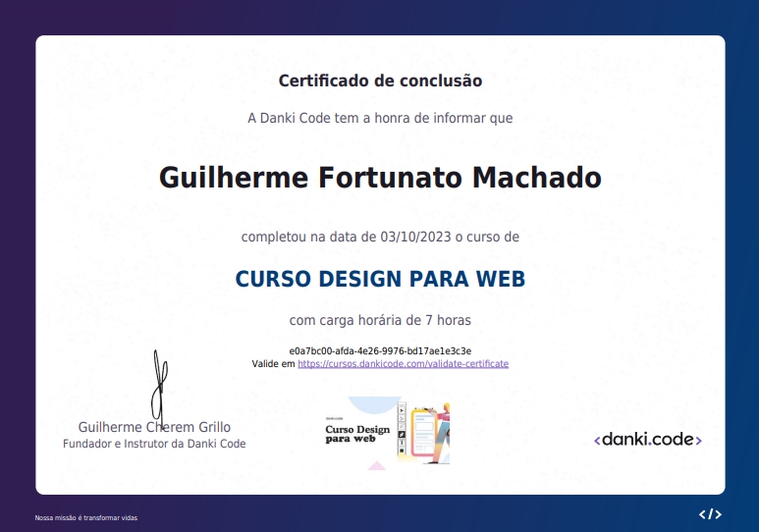Click the course title 'CURSO DESIGN PARA WEB'
759x532 pixels.
(x=380, y=279)
